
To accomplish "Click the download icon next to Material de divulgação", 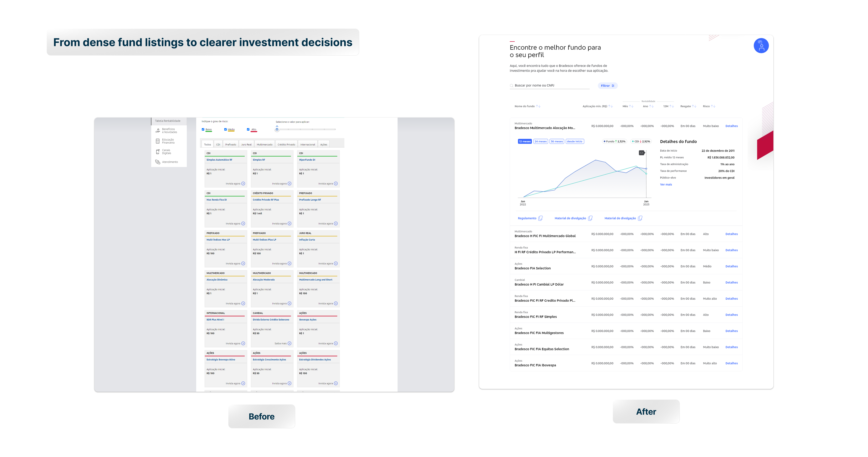I will pos(591,218).
